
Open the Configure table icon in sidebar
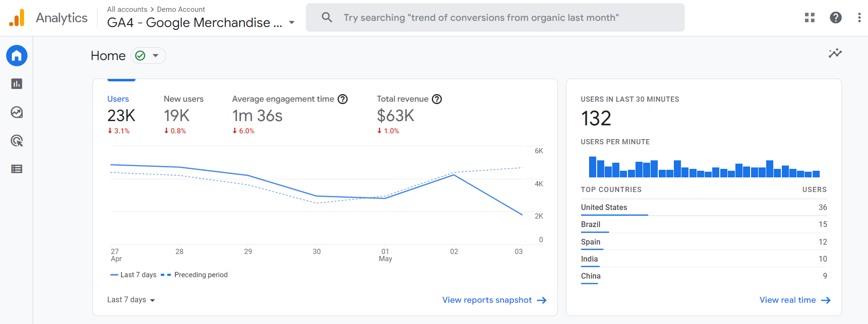tap(17, 169)
